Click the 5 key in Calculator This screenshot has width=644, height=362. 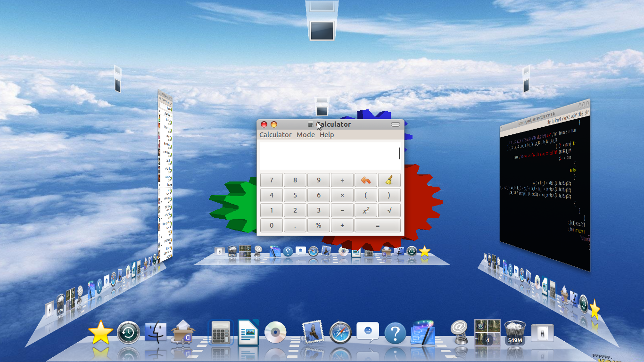295,195
